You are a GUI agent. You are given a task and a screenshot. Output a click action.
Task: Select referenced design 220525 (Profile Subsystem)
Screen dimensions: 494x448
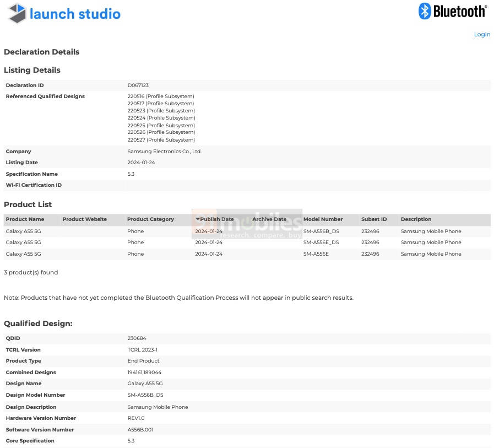pos(161,126)
